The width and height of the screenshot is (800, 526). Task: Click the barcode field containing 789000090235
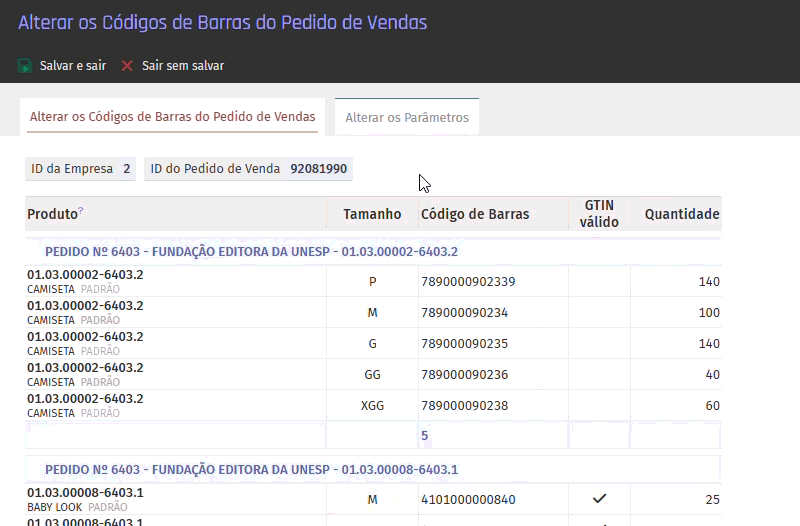coord(492,343)
